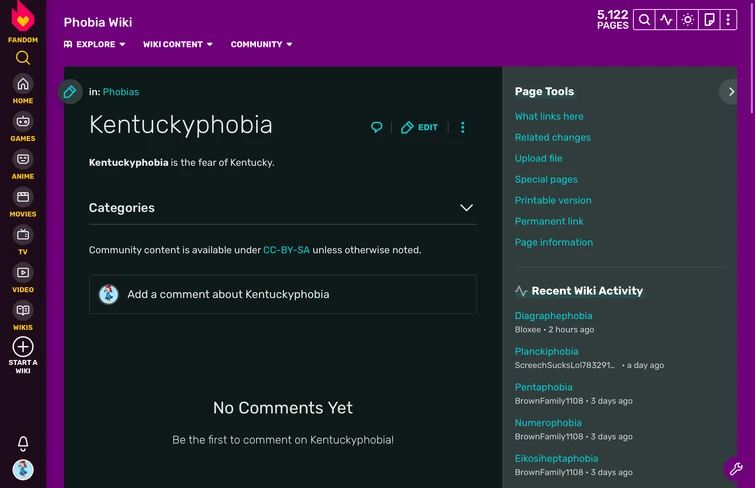Click the wiki search icon in header
The height and width of the screenshot is (488, 755).
(645, 20)
